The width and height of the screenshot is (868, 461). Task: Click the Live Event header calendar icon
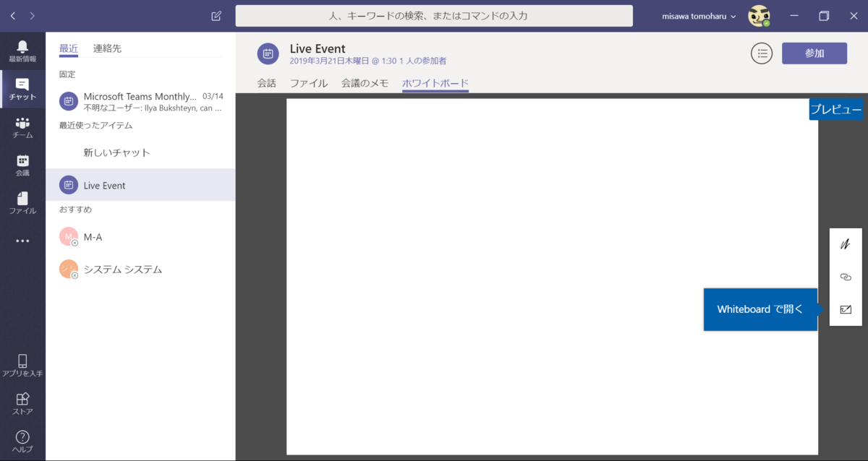tap(268, 53)
